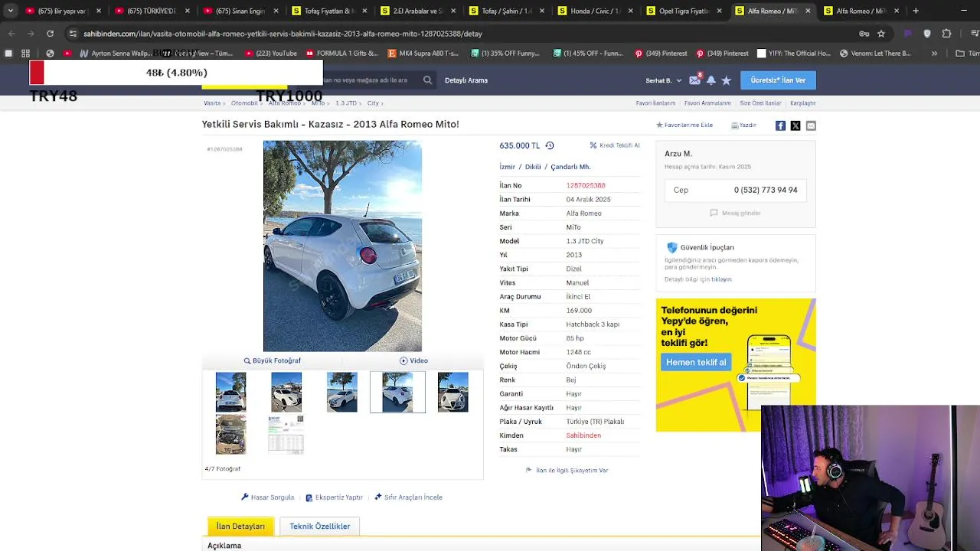980x551 pixels.
Task: Select engine bay thumbnail photo
Action: (230, 435)
